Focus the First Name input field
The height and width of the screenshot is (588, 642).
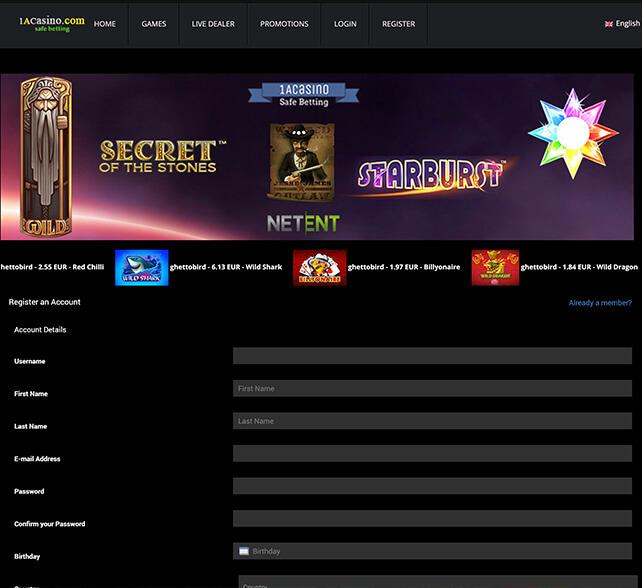tap(432, 388)
